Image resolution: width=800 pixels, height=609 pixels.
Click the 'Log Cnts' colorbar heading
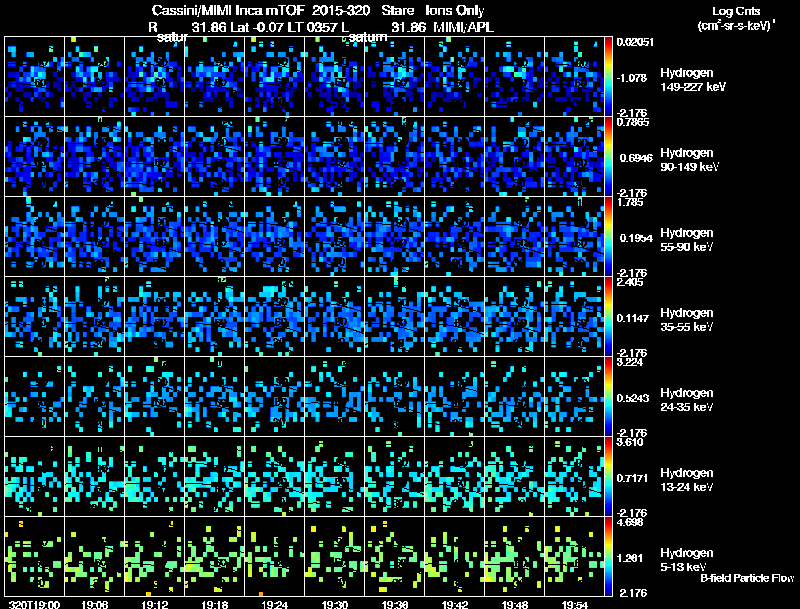pos(736,11)
